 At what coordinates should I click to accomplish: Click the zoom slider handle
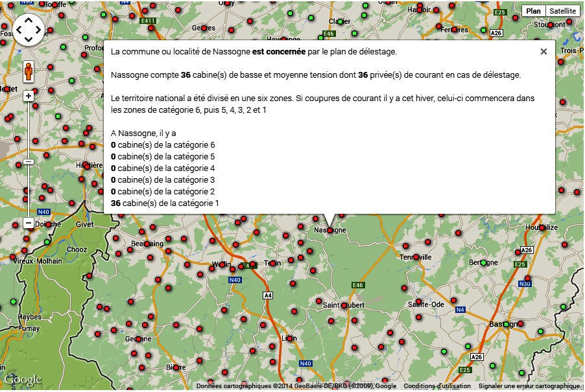pyautogui.click(x=29, y=162)
